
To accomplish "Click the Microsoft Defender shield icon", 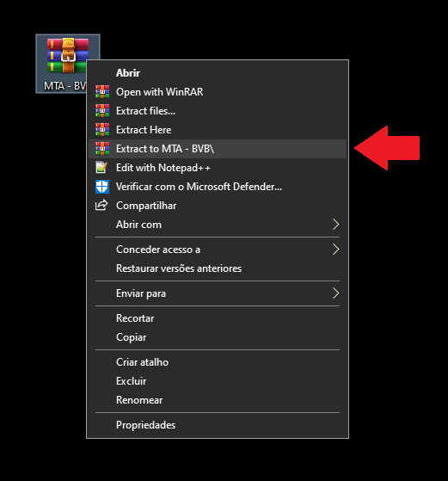I will pos(102,187).
